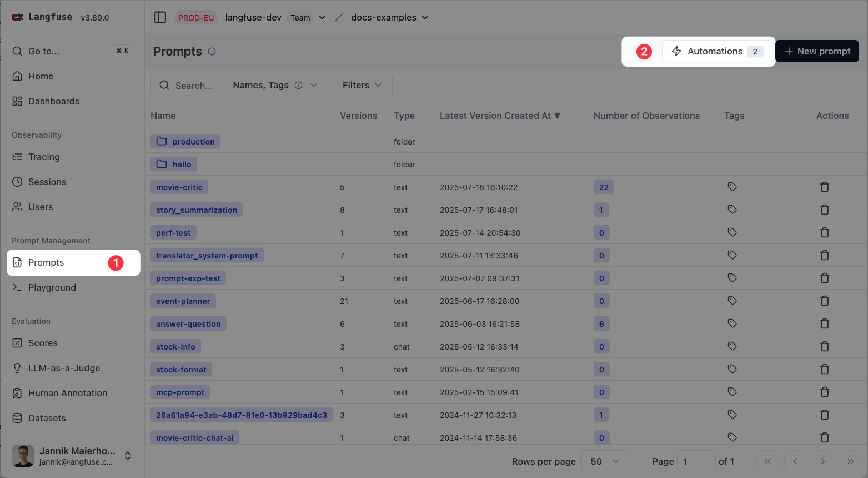Click the New prompt button
Screen dimensions: 868x478
point(816,51)
